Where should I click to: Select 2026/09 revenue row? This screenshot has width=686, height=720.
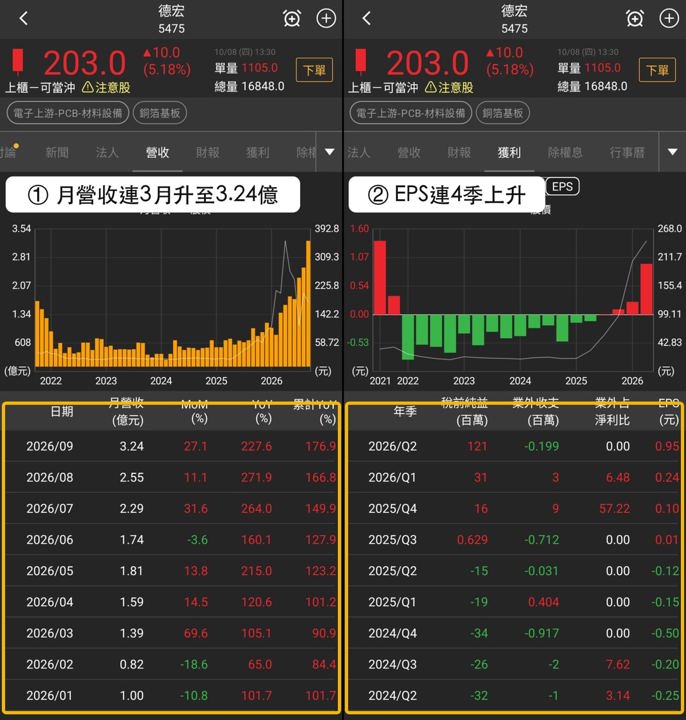pyautogui.click(x=172, y=446)
